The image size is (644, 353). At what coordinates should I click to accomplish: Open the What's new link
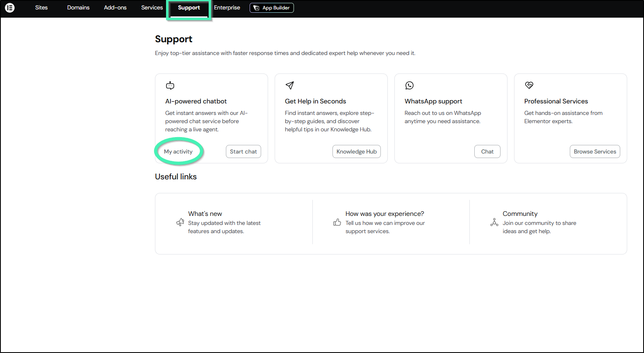point(205,214)
